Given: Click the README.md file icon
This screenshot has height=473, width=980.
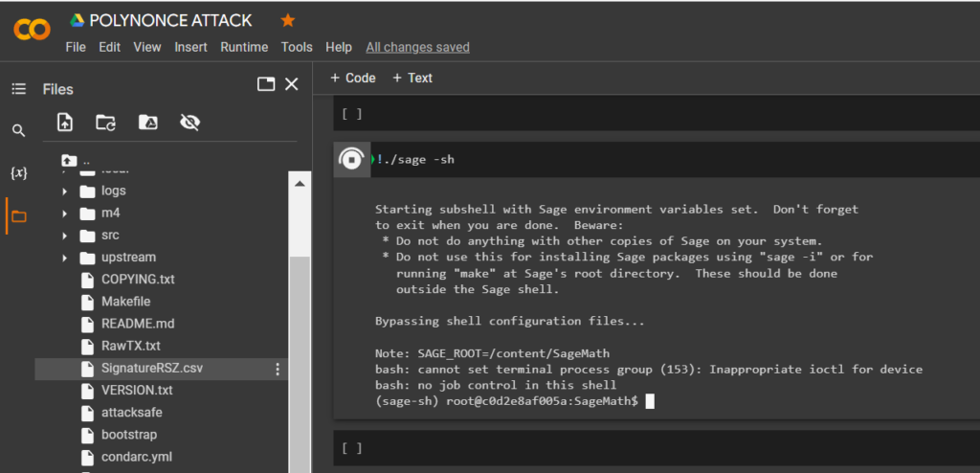Looking at the screenshot, I should [x=87, y=324].
